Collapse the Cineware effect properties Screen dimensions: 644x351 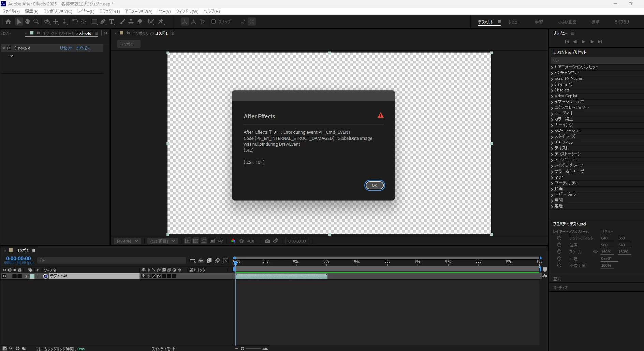pyautogui.click(x=4, y=48)
